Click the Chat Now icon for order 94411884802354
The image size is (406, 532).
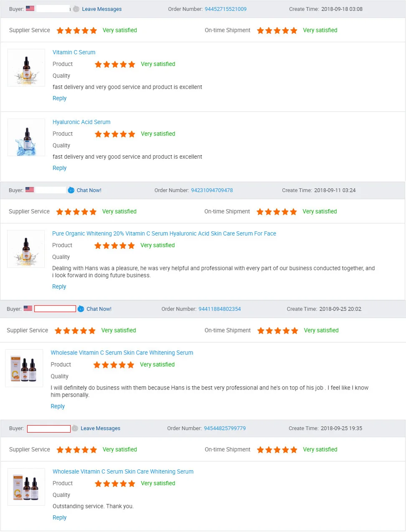tap(81, 309)
